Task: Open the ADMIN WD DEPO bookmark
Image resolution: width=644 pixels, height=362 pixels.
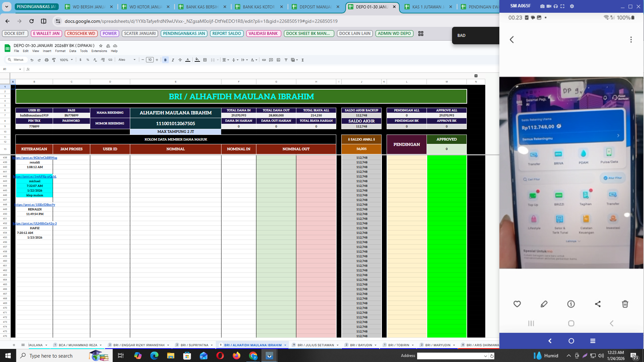Action: click(x=394, y=34)
